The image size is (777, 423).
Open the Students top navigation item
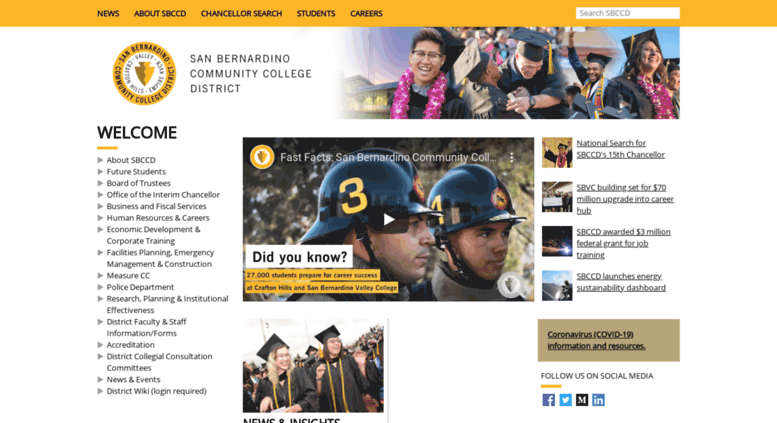(x=316, y=13)
